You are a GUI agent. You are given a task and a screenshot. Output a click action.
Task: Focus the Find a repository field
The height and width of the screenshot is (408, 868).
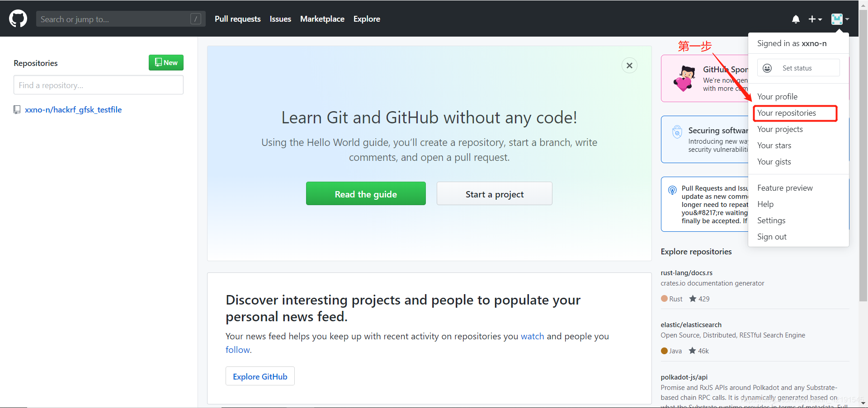98,85
